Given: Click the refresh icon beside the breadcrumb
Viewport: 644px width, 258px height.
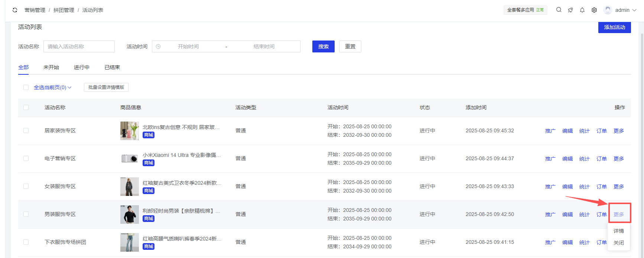Looking at the screenshot, I should click(x=15, y=10).
